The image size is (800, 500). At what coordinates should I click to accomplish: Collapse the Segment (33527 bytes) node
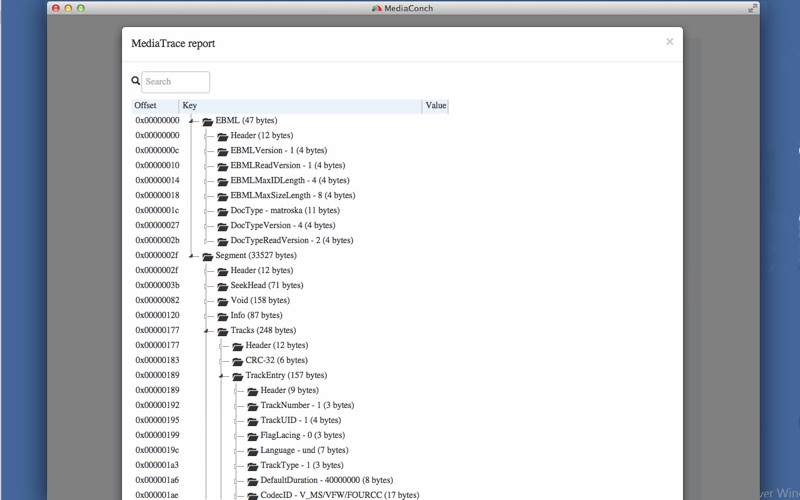[191, 256]
